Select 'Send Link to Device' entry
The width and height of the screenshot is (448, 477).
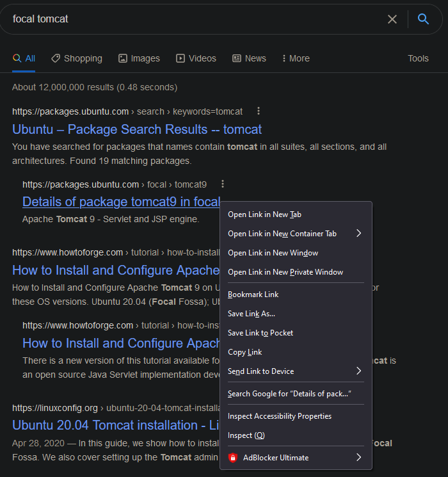(x=296, y=371)
